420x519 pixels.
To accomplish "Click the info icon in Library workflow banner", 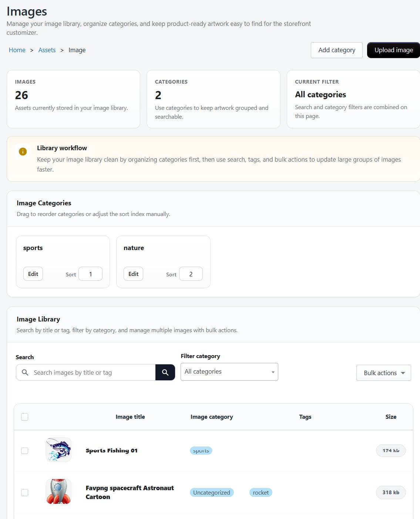I will tap(23, 152).
